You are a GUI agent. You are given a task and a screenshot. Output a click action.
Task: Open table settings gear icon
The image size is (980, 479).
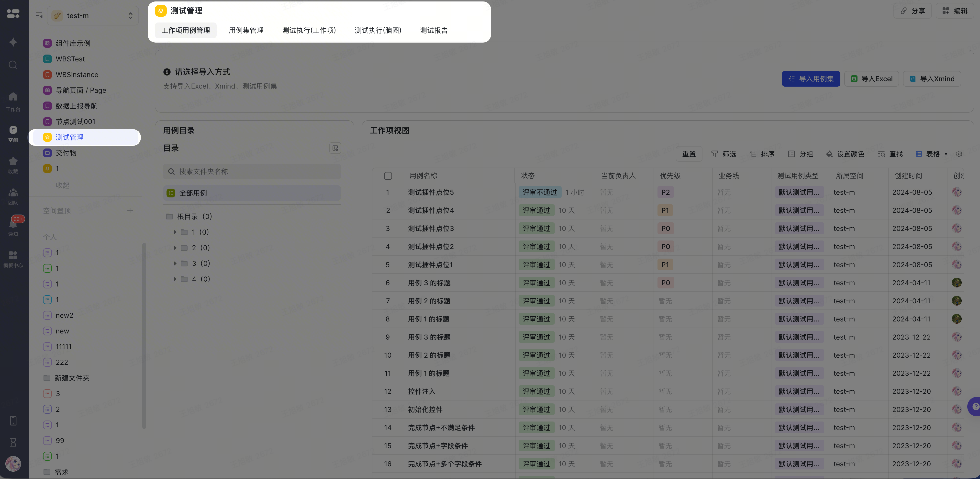coord(959,154)
